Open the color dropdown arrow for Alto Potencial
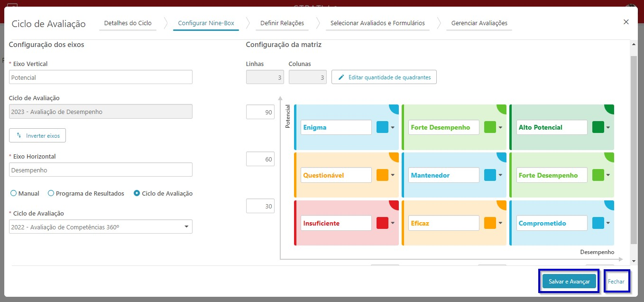Screen dimensions: 644x302 608,127
